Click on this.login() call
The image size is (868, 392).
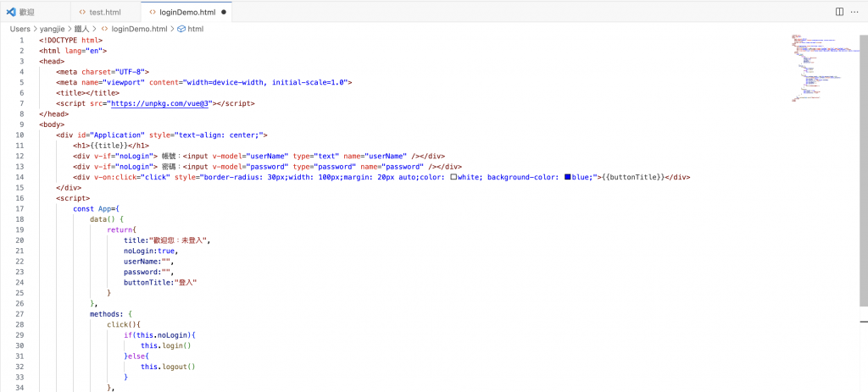coord(166,345)
